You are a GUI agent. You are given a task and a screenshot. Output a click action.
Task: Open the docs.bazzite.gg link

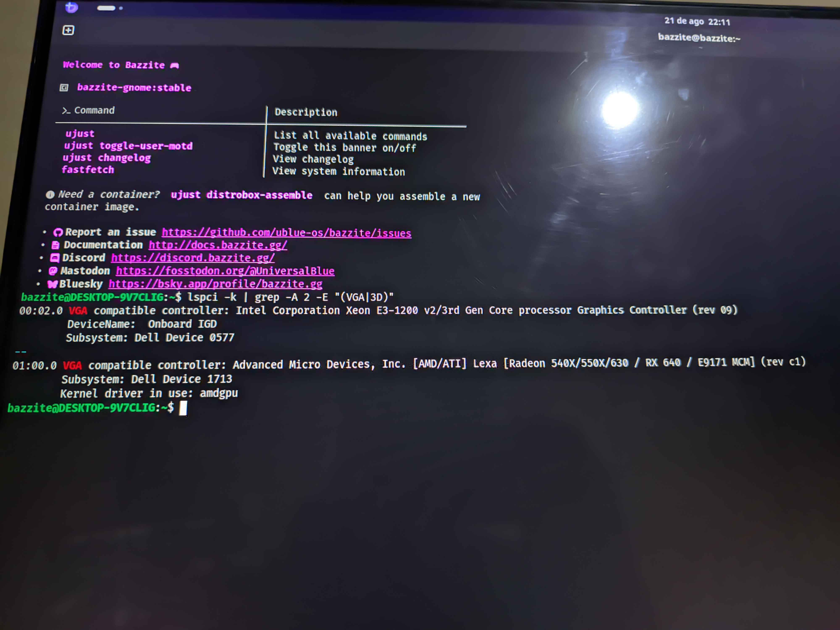coord(218,245)
